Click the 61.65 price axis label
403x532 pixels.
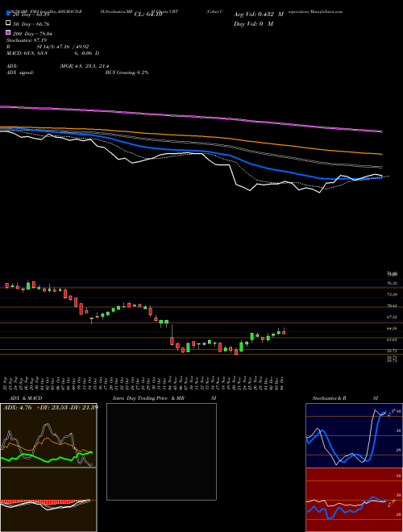pyautogui.click(x=393, y=339)
